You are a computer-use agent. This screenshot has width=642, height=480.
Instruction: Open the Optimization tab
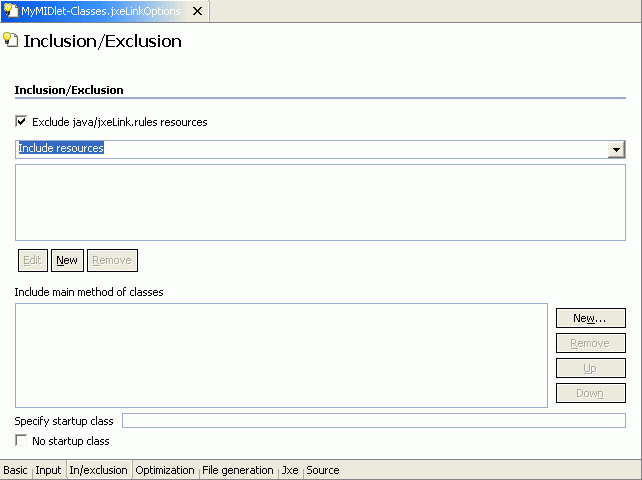click(165, 470)
